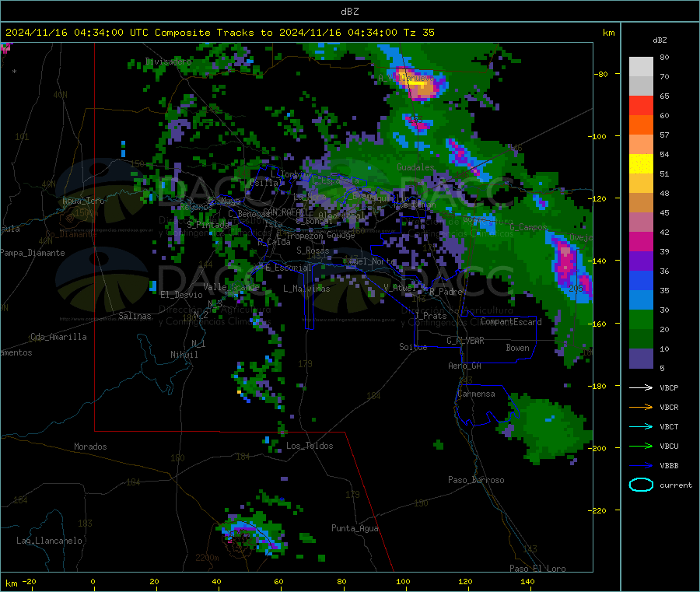
Task: Click the 'L_Malvinas' map label
Action: click(306, 289)
